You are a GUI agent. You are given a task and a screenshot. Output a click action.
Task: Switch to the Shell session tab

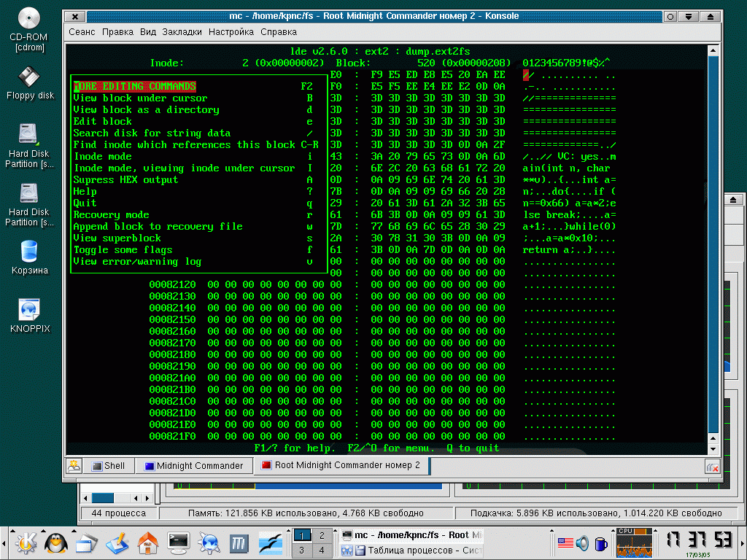pos(109,466)
